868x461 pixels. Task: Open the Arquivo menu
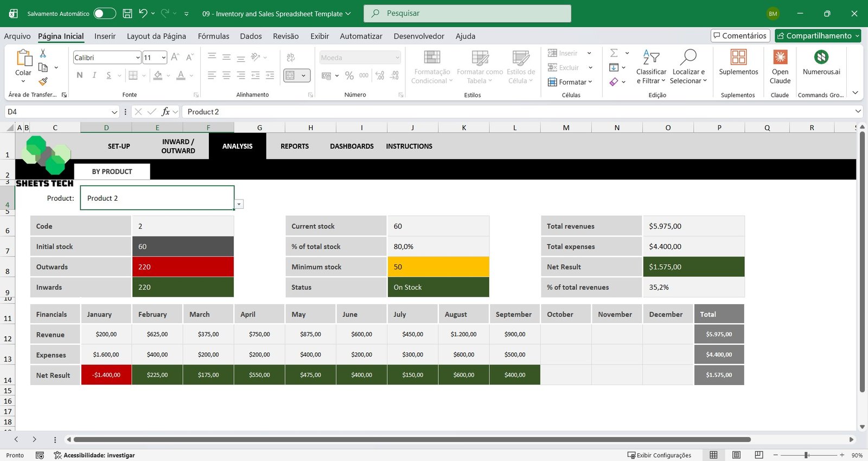tap(17, 36)
